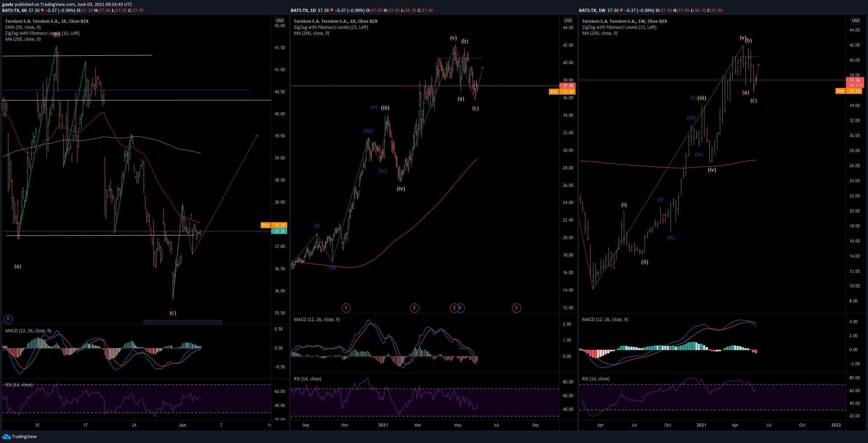Open the earliest earnings E marker on daily chart
The height and width of the screenshot is (443, 868).
click(x=346, y=308)
